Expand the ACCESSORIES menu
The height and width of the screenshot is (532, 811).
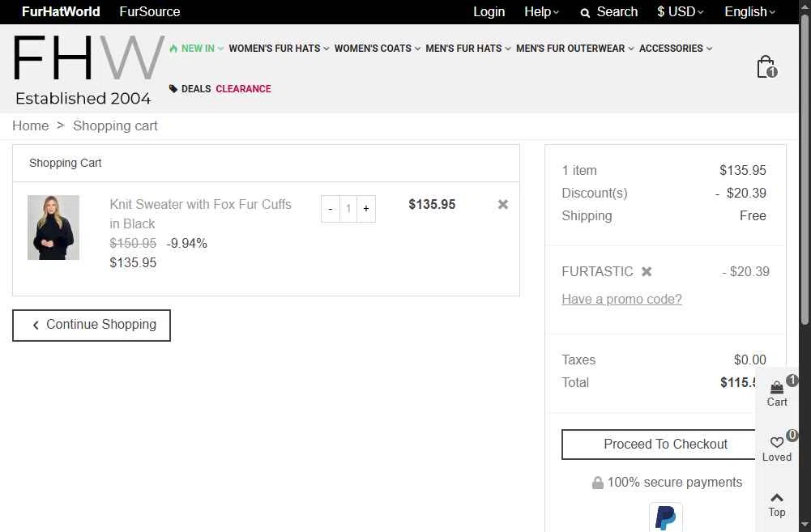676,48
